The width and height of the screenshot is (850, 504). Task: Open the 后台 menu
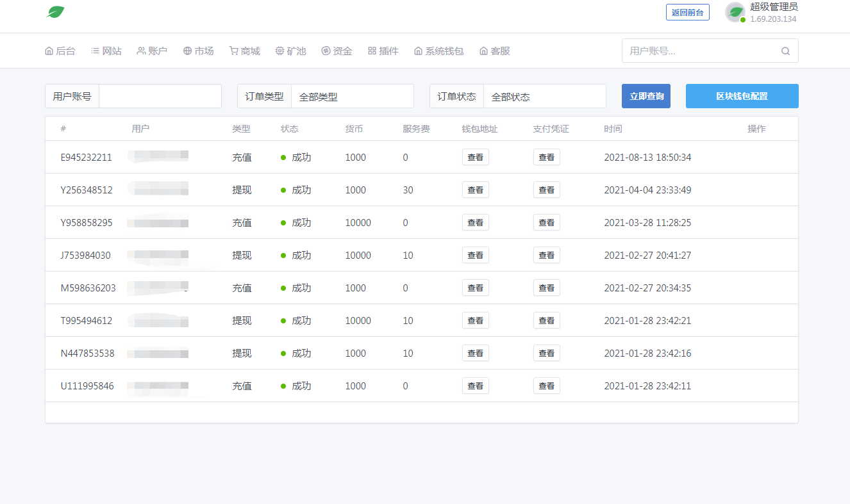coord(60,51)
